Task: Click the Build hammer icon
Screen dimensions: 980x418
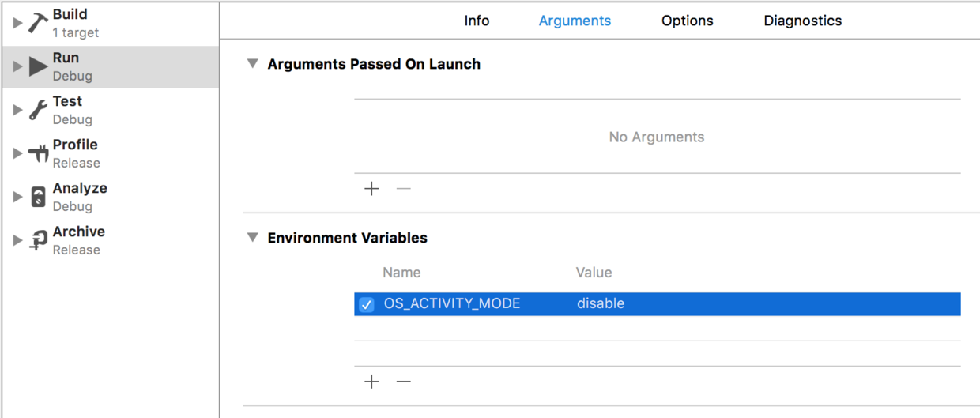Action: pos(38,23)
